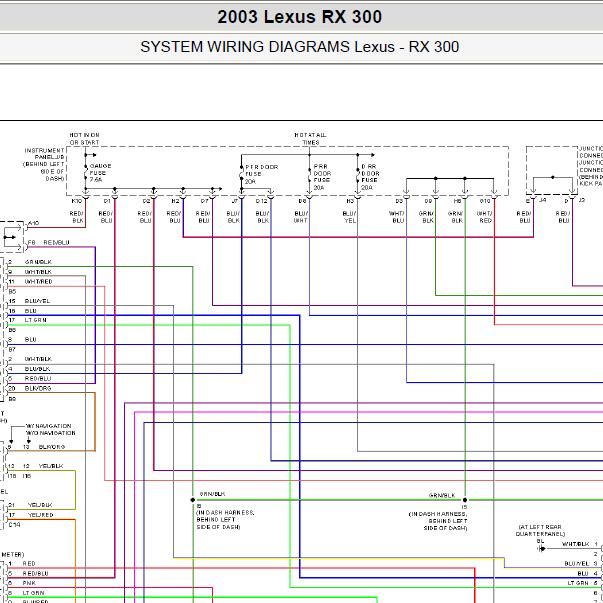Click the "BLU/WHT" wire label under D8

pos(301,217)
